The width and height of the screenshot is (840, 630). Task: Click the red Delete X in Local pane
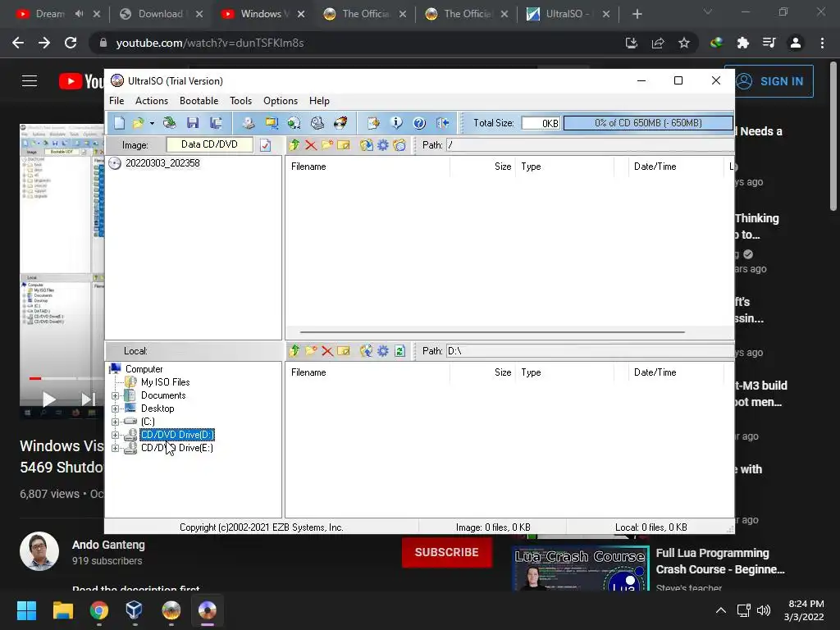click(327, 351)
